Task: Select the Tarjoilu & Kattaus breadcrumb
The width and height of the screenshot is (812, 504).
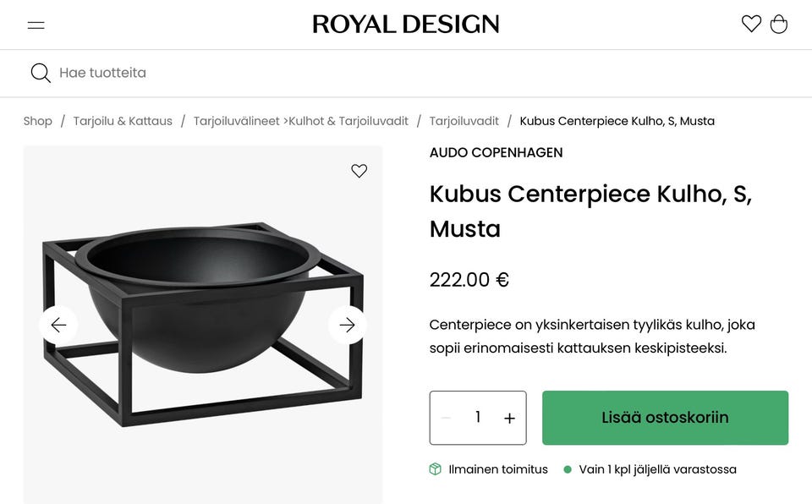Action: pyautogui.click(x=123, y=120)
